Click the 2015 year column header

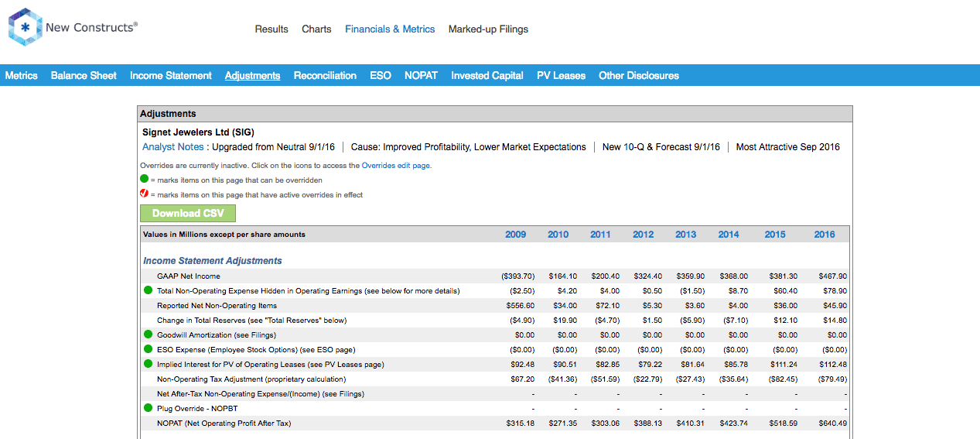[775, 235]
